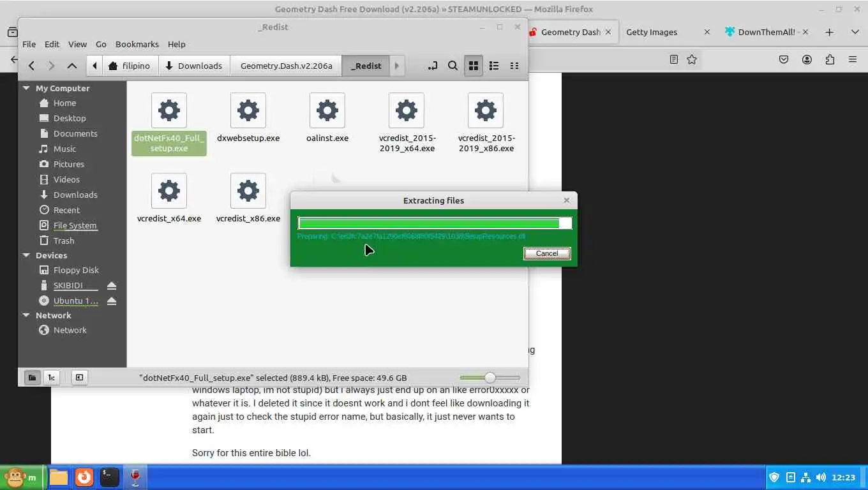Eject the SKIBIDI drive
The height and width of the screenshot is (490, 868).
[x=112, y=285]
